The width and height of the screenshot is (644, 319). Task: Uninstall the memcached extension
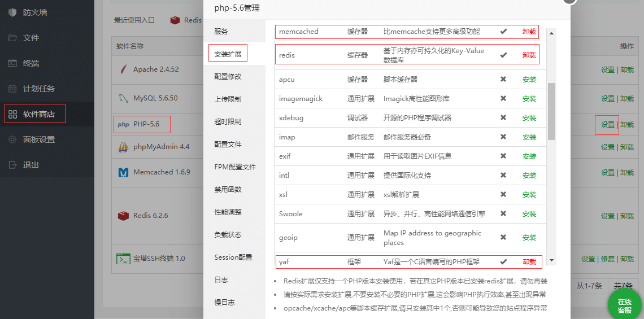point(529,32)
